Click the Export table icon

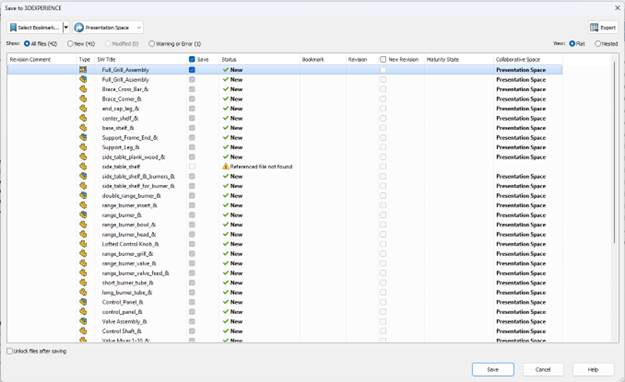pyautogui.click(x=594, y=28)
